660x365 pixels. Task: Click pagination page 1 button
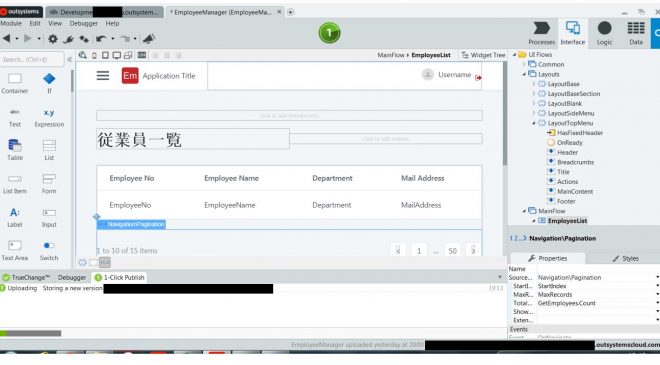tap(419, 250)
